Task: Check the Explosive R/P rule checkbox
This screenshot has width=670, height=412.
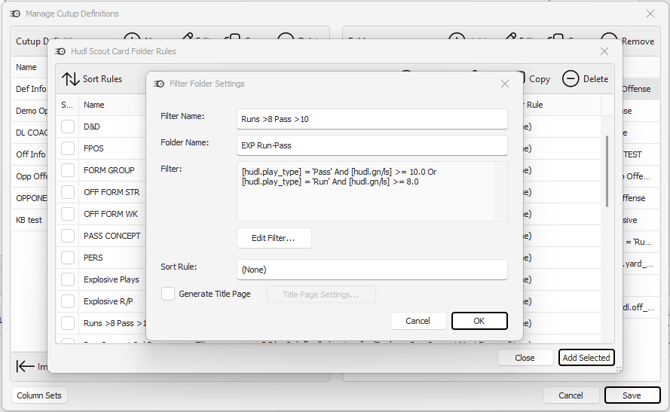Action: coord(68,301)
